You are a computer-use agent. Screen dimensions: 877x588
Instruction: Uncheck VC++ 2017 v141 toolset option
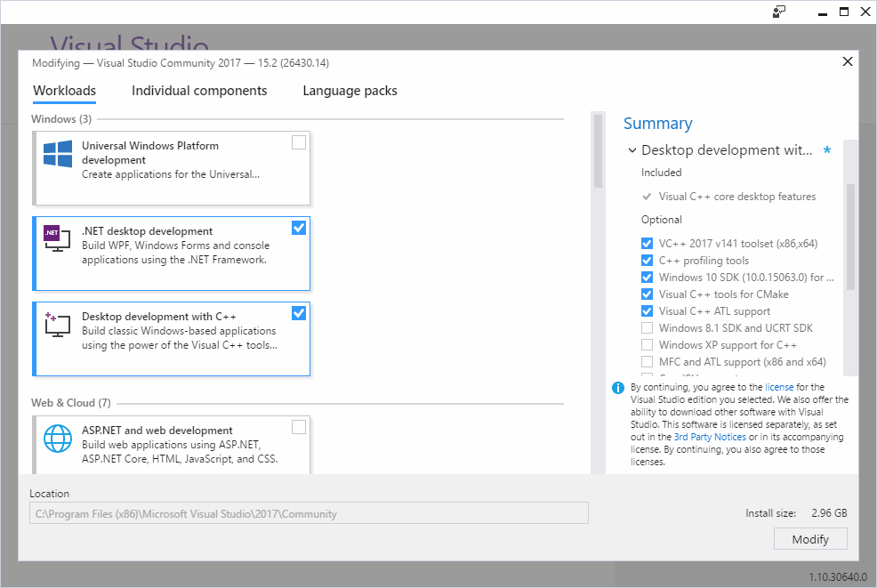point(647,244)
